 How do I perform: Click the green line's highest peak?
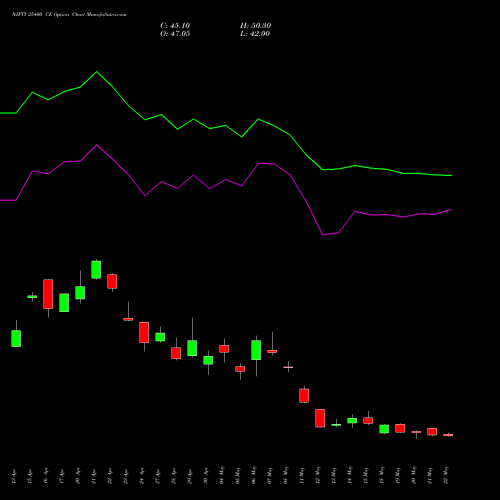point(97,72)
